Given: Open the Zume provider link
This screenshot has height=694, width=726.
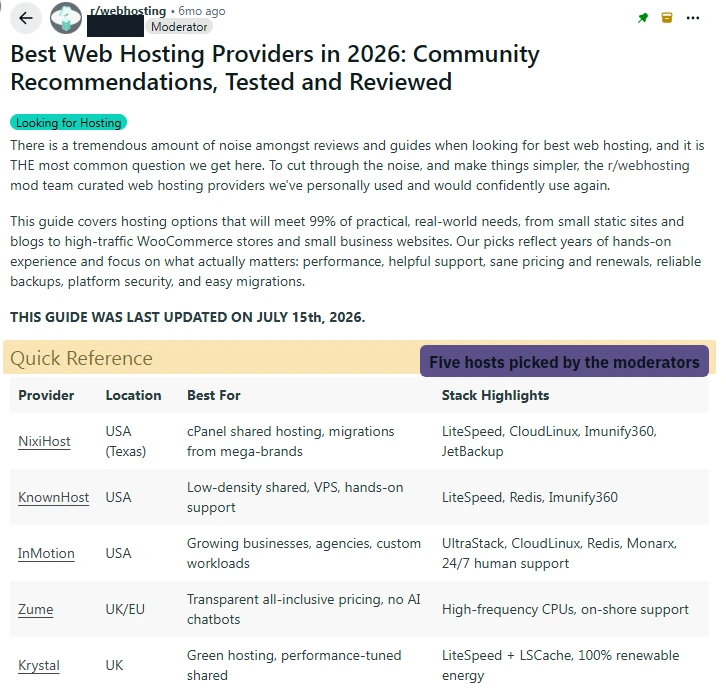Looking at the screenshot, I should pos(36,609).
